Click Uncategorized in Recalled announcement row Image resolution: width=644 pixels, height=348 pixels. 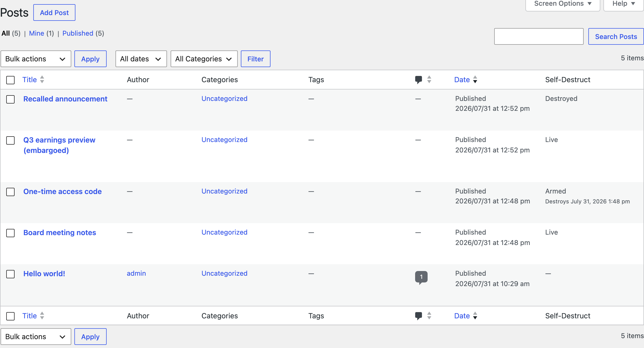[224, 99]
